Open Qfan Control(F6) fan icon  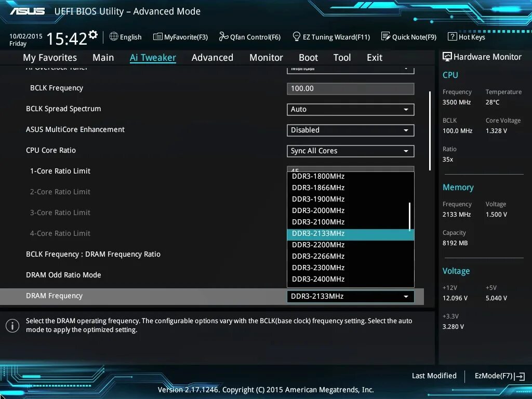(x=223, y=36)
